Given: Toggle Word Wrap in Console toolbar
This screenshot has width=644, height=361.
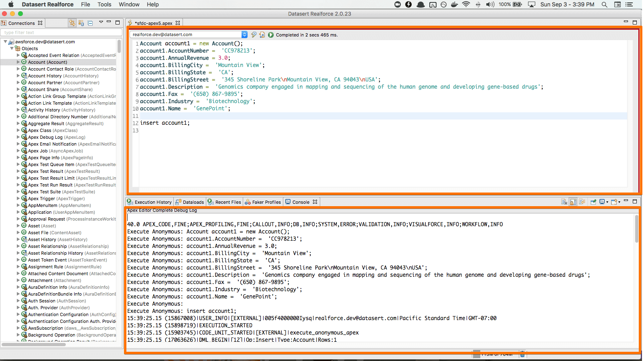Looking at the screenshot, I should [582, 202].
